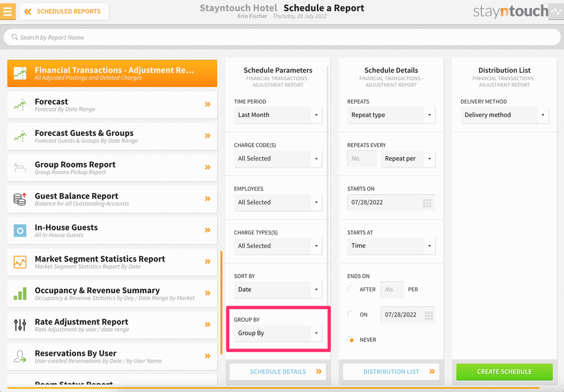This screenshot has height=392, width=564.
Task: Click Reservations By User double-arrow
Action: (208, 356)
